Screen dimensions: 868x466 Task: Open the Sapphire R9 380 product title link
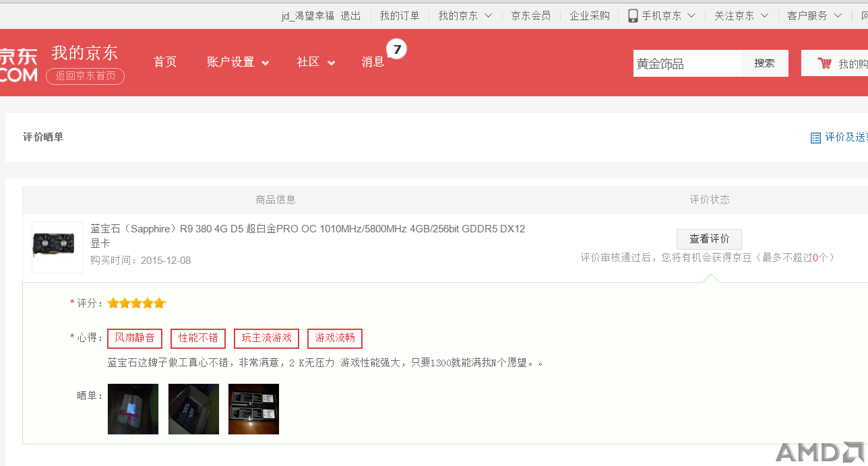[x=308, y=236]
